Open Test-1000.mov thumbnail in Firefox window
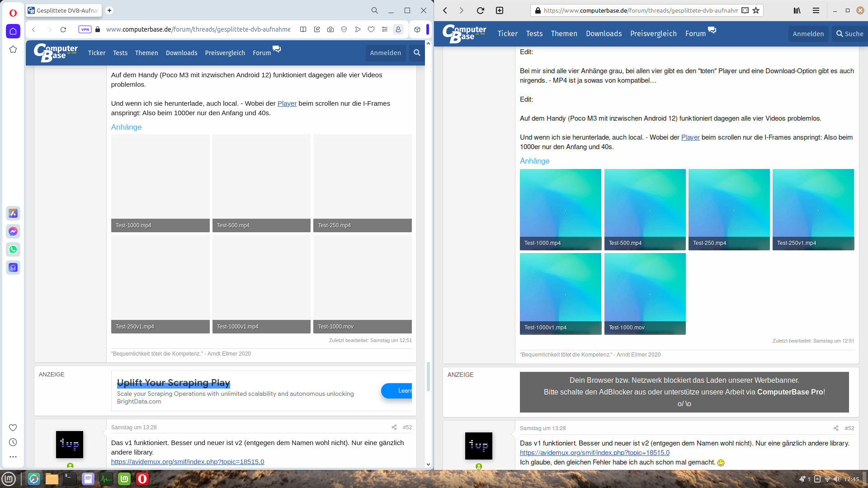 point(645,294)
